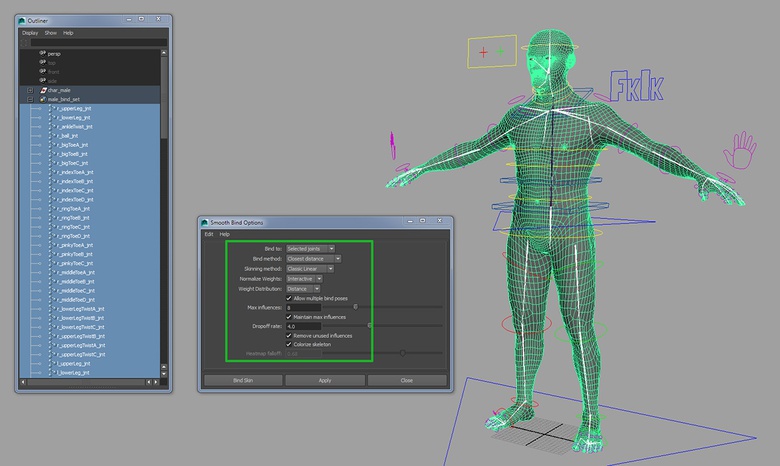Screen dimensions: 780x466
Task: Click the Dropoff rate slider handle
Action: coord(370,326)
